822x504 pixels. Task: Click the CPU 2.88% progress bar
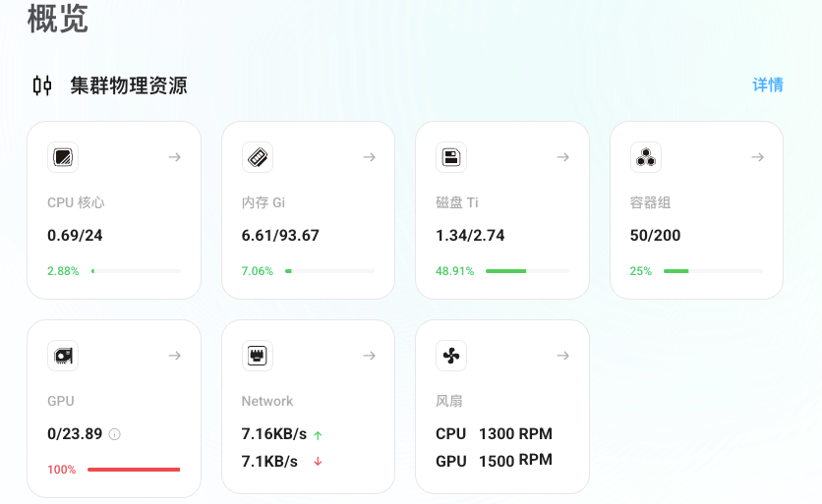coord(136,271)
